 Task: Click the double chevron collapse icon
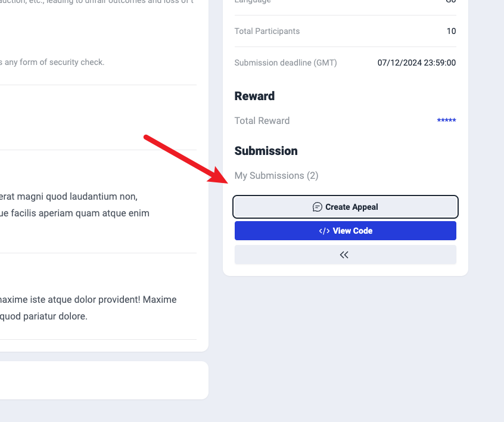pos(344,255)
